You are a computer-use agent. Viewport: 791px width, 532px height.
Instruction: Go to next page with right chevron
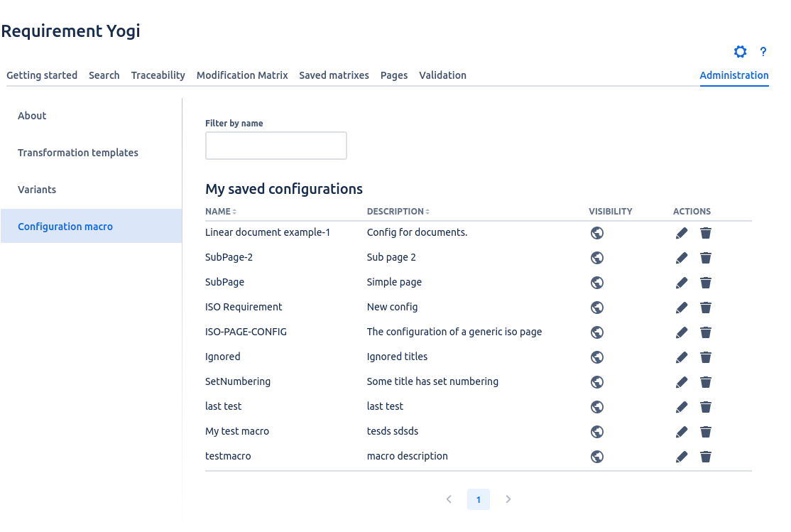[x=508, y=499]
